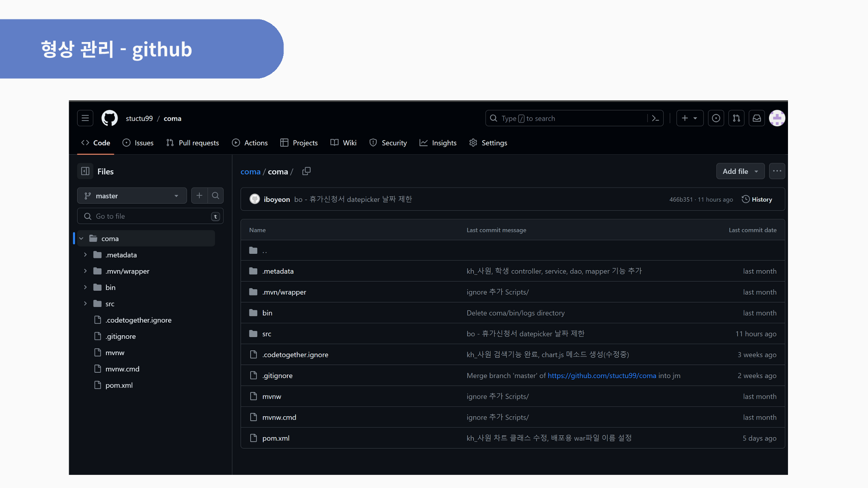Open the Add file dropdown

click(x=740, y=171)
